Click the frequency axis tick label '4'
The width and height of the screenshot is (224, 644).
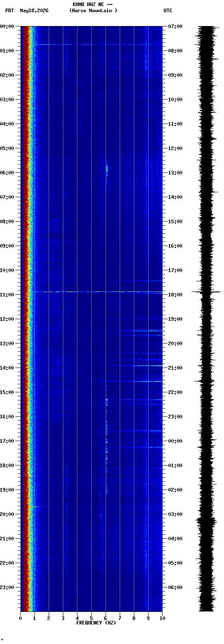point(77,618)
